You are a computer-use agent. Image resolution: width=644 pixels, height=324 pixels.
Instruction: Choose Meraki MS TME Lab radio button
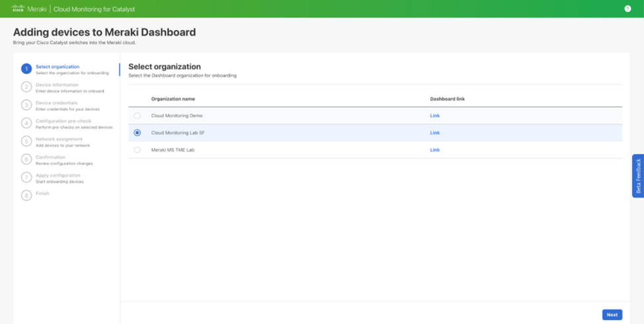tap(137, 150)
